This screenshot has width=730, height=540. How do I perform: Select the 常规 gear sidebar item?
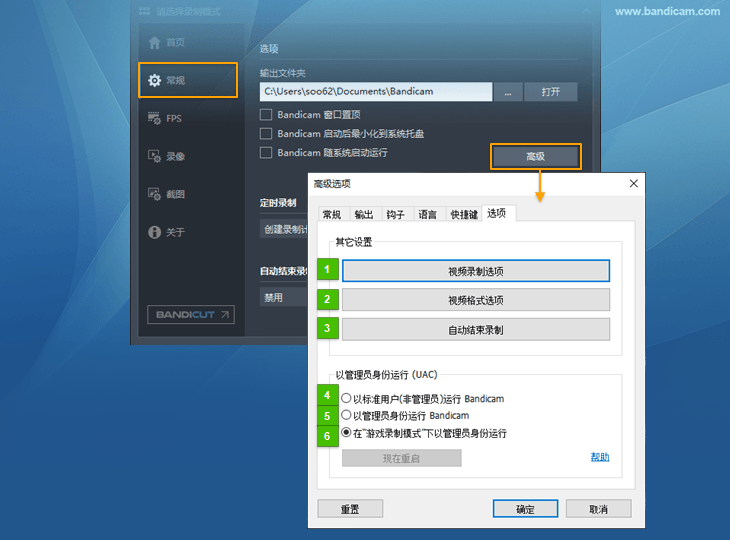point(188,80)
